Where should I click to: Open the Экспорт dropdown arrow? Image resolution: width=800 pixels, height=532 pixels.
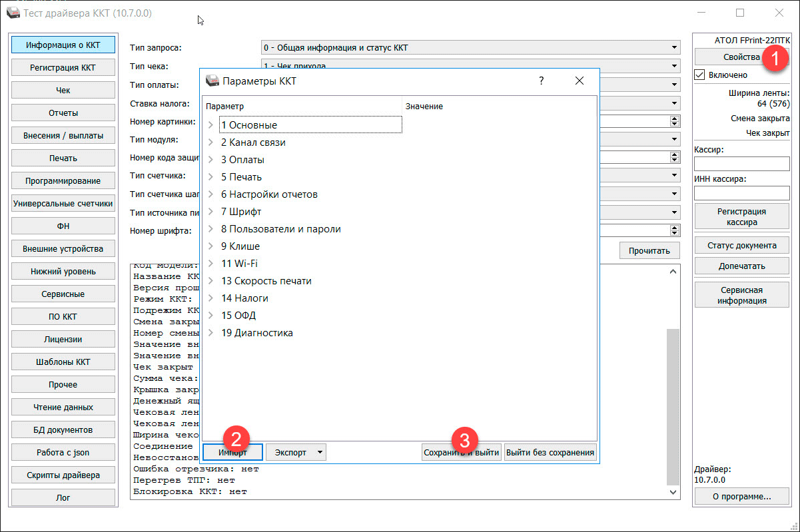[320, 453]
